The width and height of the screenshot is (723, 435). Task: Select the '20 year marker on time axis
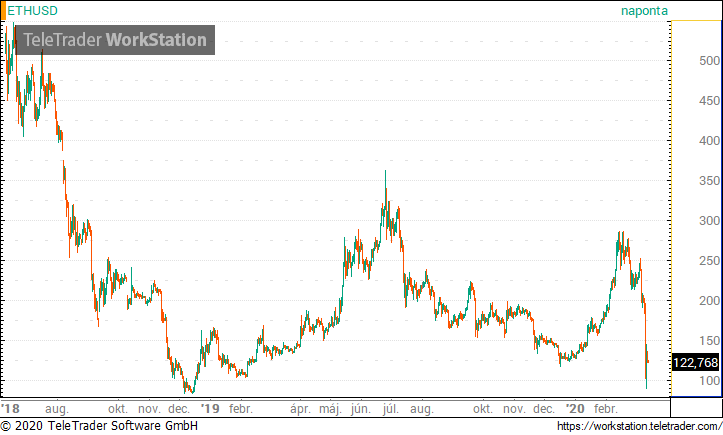pos(575,409)
